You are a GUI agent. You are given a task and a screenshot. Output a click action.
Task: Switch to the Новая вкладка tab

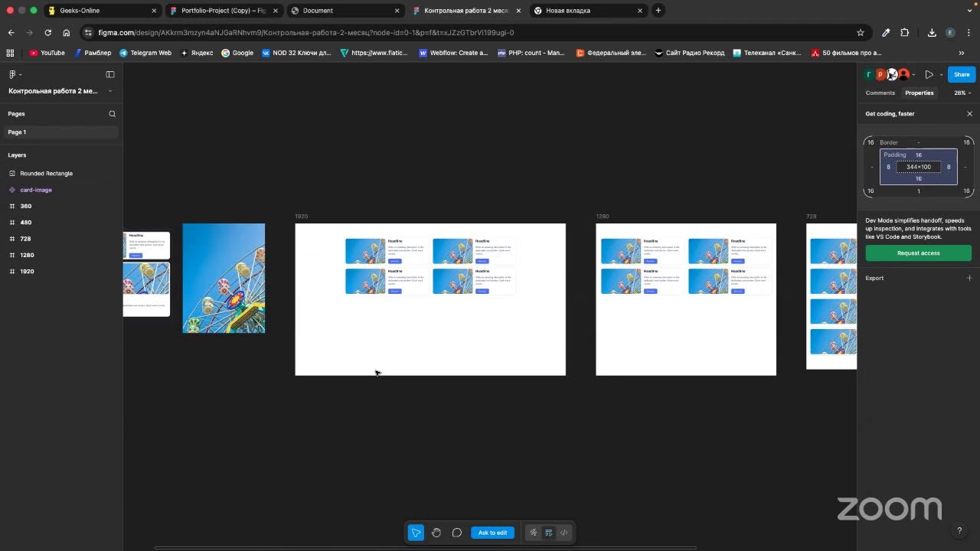[x=589, y=11]
